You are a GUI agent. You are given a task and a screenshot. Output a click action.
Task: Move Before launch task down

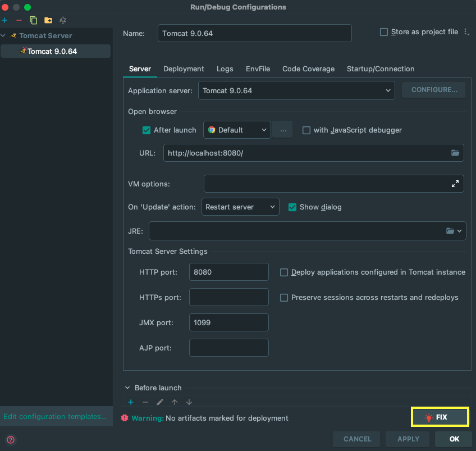point(189,402)
